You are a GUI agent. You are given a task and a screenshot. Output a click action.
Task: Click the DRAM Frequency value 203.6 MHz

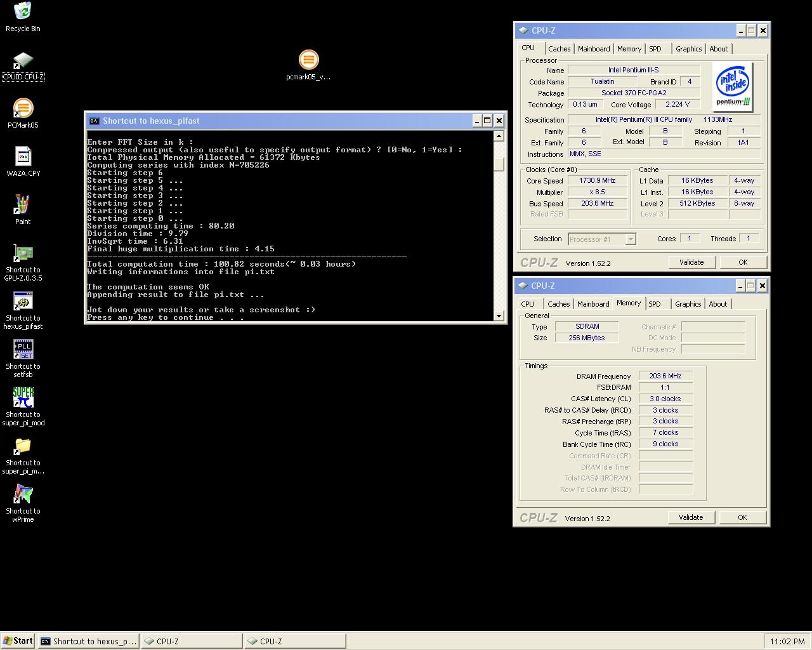(665, 376)
